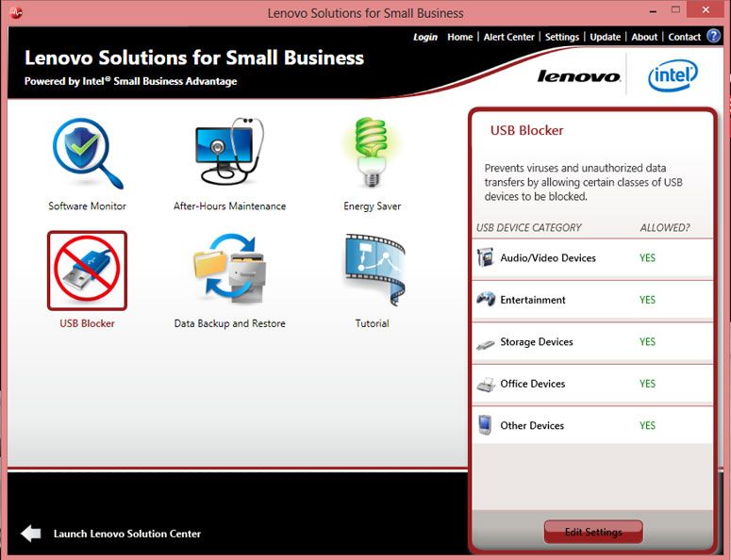Open the Energy Saver light bulb icon

372,153
